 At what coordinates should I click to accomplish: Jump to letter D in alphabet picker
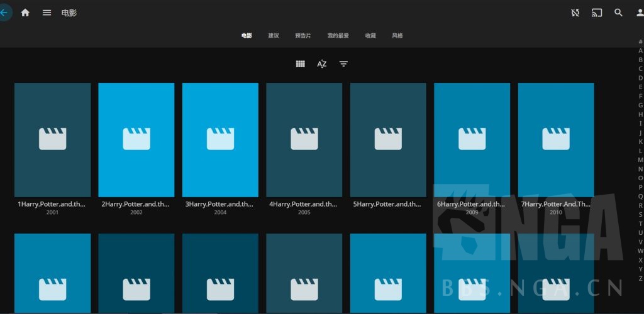coord(640,78)
